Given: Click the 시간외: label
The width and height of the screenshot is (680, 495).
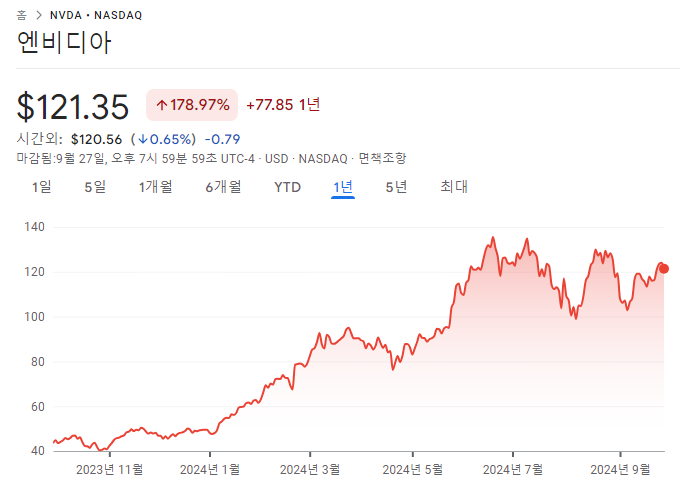Looking at the screenshot, I should [x=39, y=139].
